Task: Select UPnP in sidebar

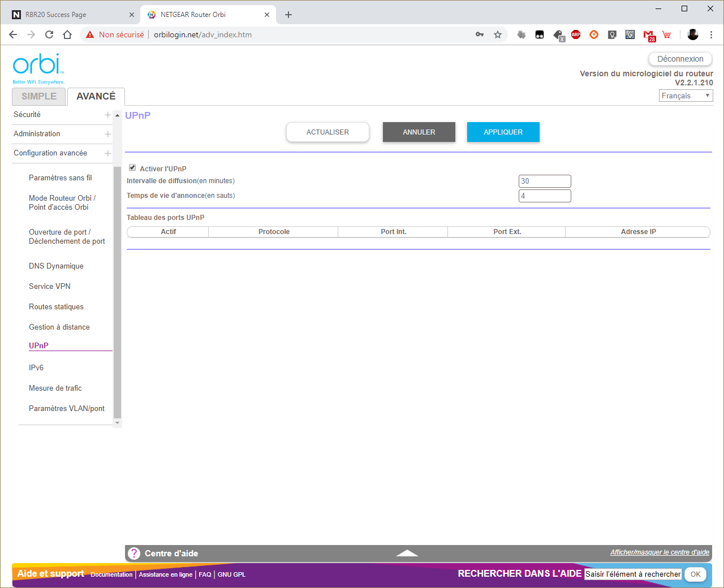Action: point(38,345)
